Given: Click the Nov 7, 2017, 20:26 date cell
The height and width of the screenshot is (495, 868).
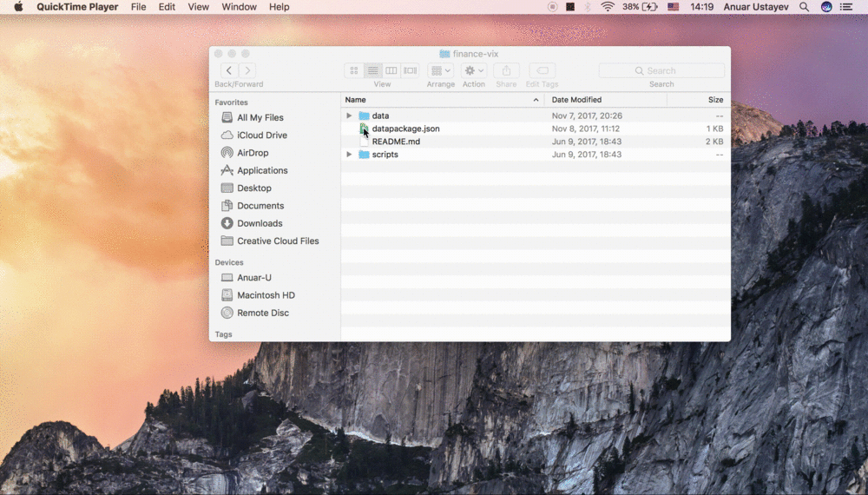Looking at the screenshot, I should pyautogui.click(x=587, y=115).
